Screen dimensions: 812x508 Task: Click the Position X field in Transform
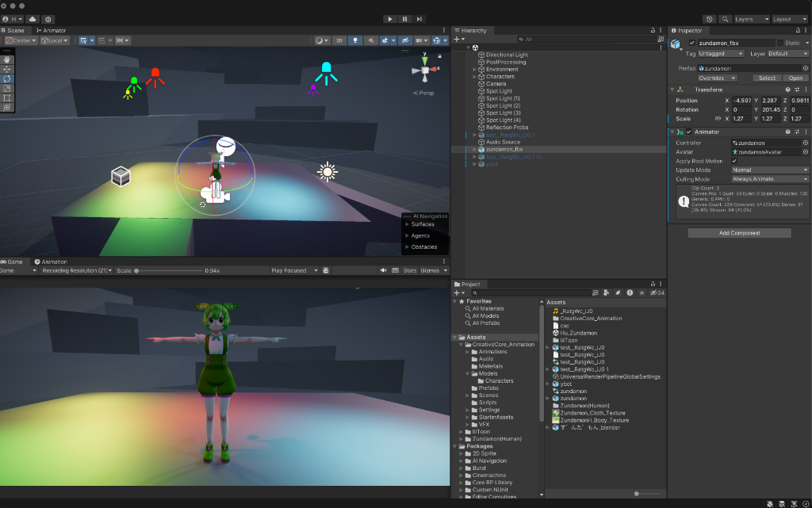(742, 101)
